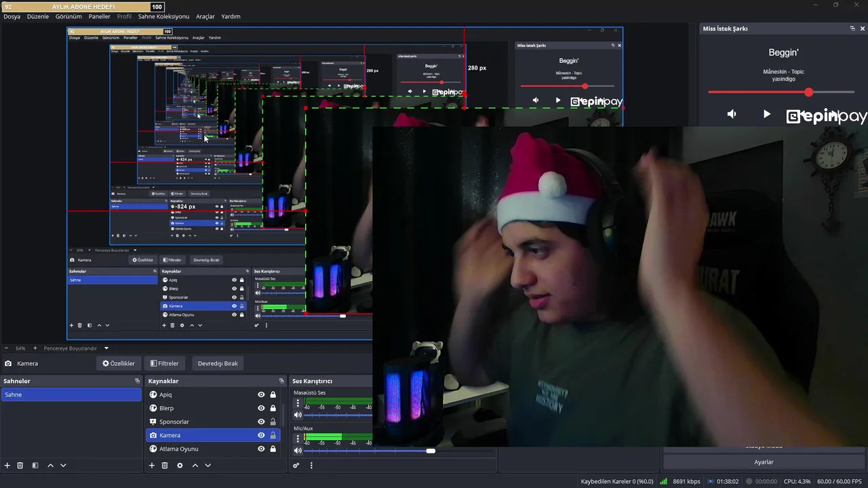Open advanced audio properties gears icon
The width and height of the screenshot is (868, 488).
(x=296, y=466)
